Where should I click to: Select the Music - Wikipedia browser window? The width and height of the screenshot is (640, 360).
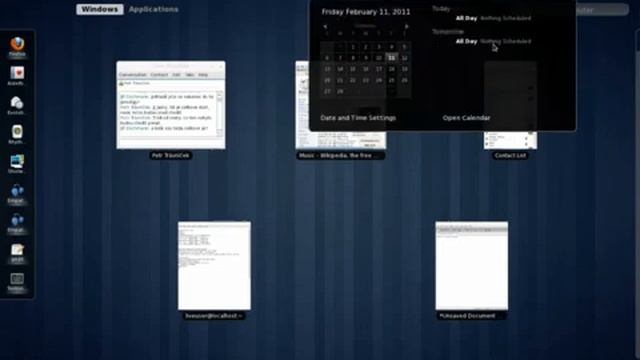click(340, 140)
